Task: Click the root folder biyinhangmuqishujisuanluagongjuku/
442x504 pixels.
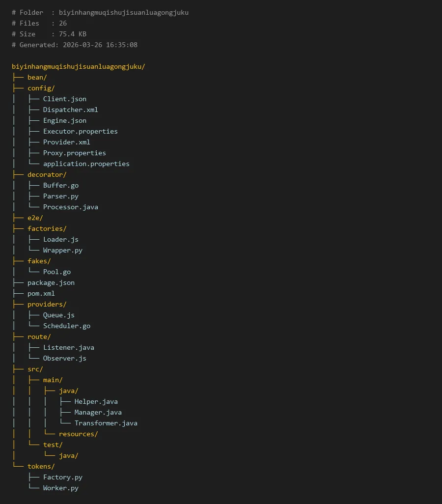Action: coord(79,66)
